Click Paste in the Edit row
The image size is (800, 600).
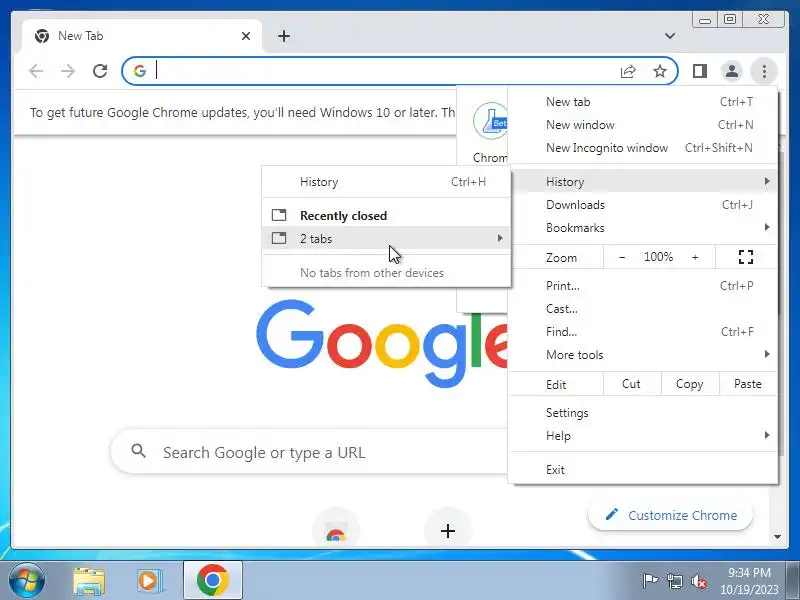748,384
